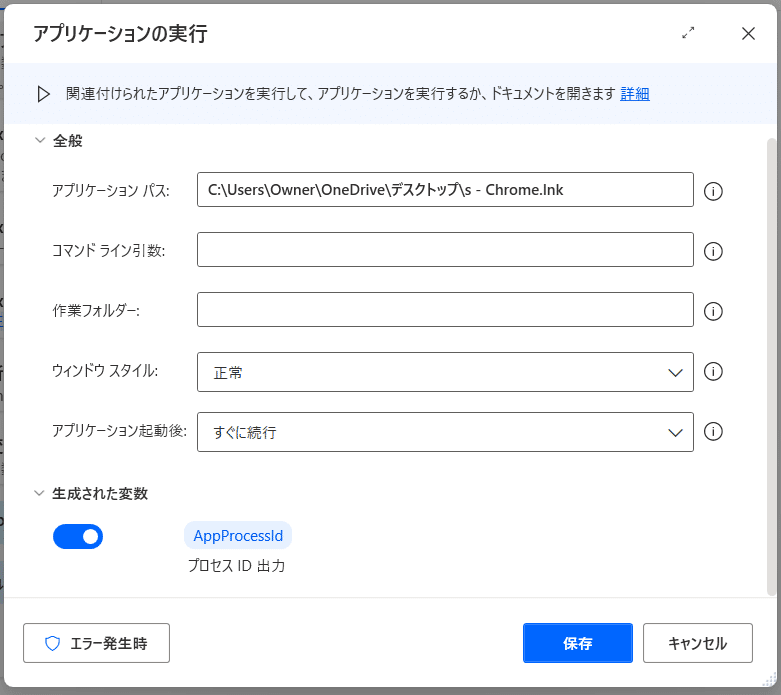The height and width of the screenshot is (695, 781).
Task: Click the expand dialog arrows icon
Action: [x=688, y=33]
